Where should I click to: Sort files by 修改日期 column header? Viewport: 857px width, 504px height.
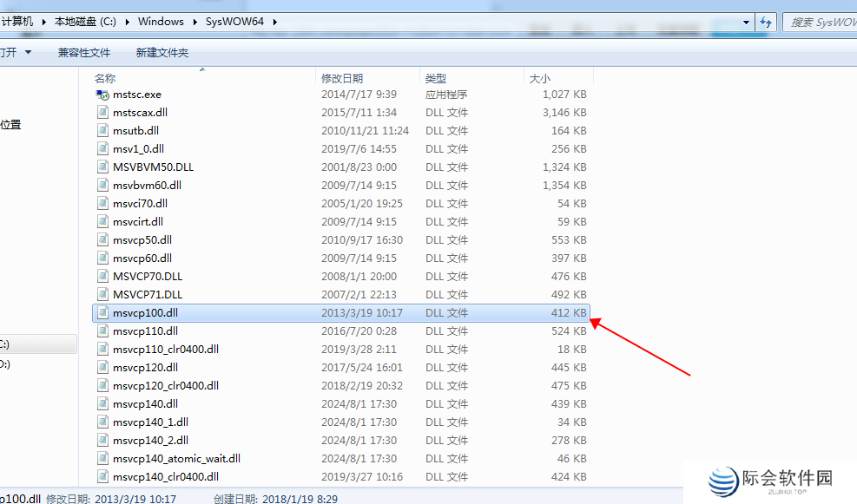(342, 78)
